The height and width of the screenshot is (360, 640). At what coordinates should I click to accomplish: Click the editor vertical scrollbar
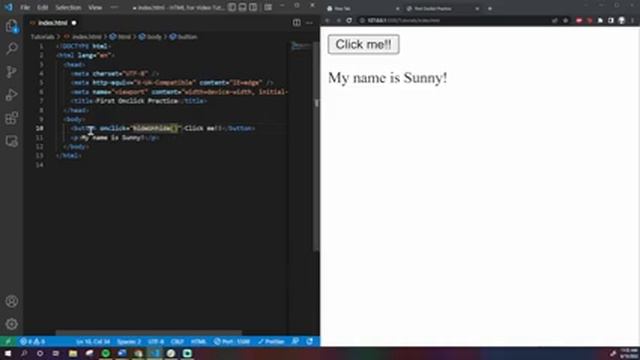pos(316,147)
